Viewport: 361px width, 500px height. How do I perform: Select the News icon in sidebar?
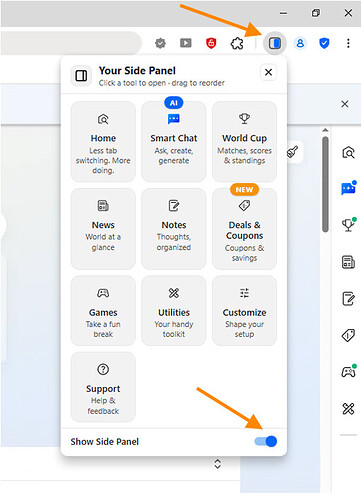(348, 262)
